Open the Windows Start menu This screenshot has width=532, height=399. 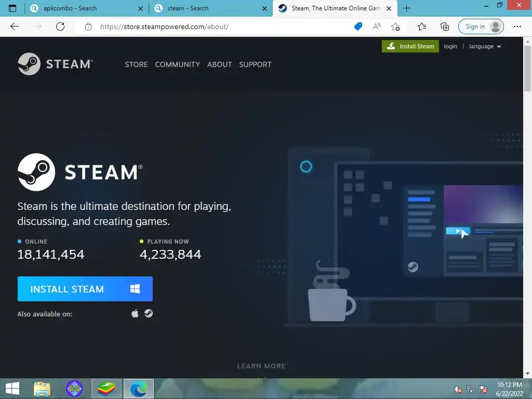point(12,389)
